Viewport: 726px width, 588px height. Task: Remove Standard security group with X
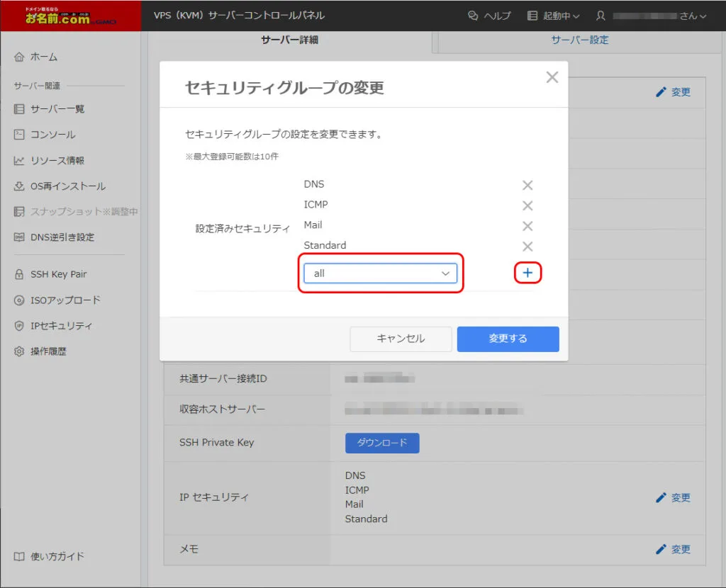pyautogui.click(x=527, y=247)
